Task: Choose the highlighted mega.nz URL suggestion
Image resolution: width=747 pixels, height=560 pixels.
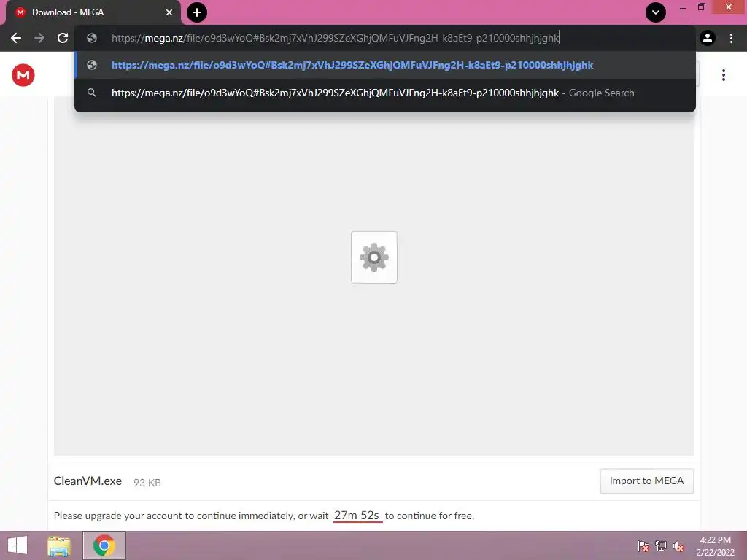Action: click(x=385, y=65)
